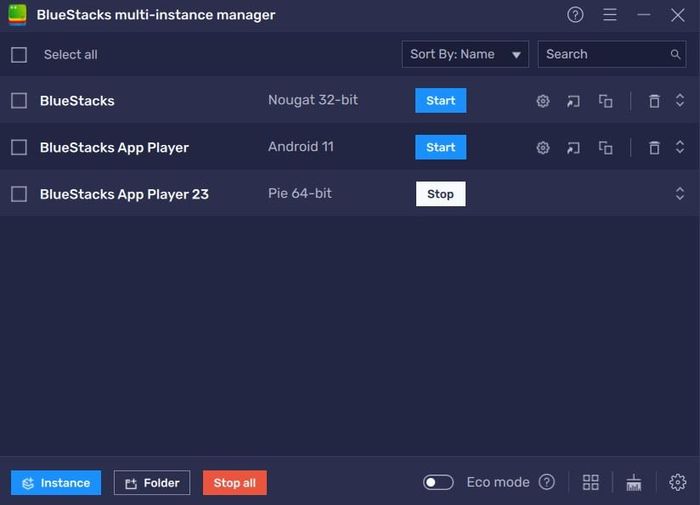Click the Select all label
This screenshot has width=700, height=505.
click(x=71, y=55)
